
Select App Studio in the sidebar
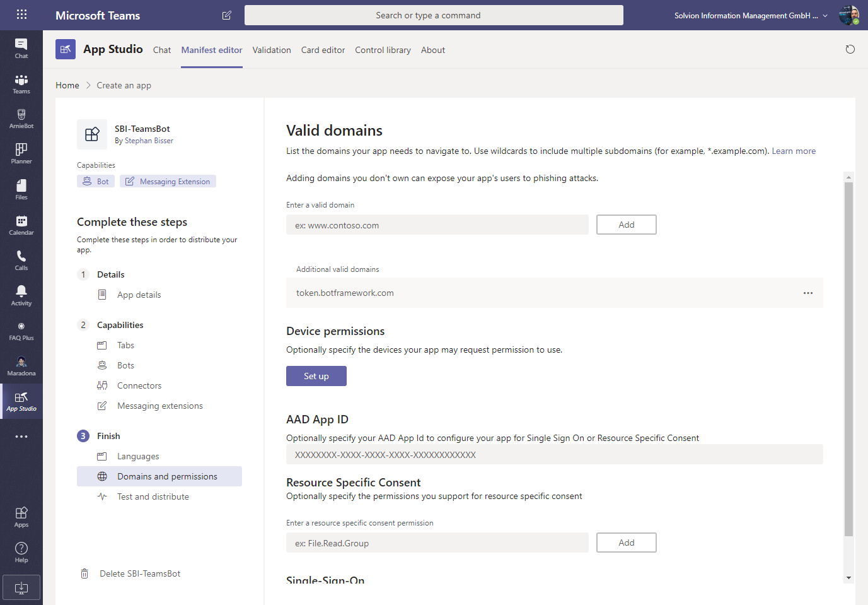(21, 401)
